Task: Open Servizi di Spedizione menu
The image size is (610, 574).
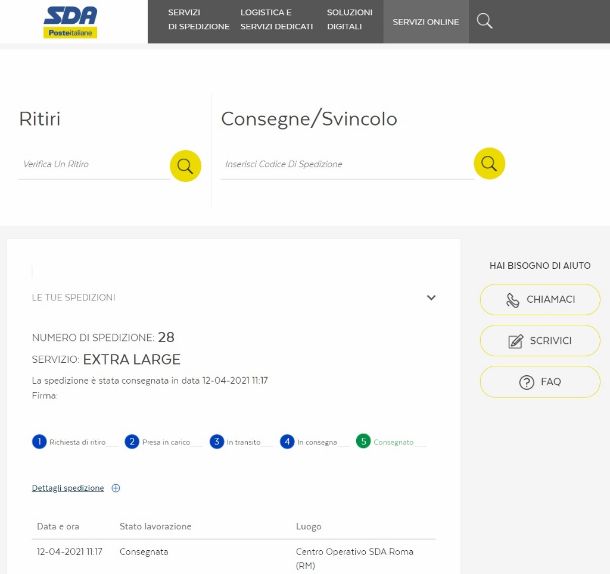Action: 198,19
